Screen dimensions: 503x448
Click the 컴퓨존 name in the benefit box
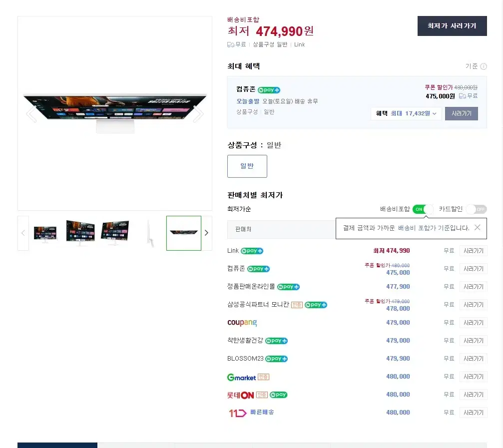[x=246, y=89]
